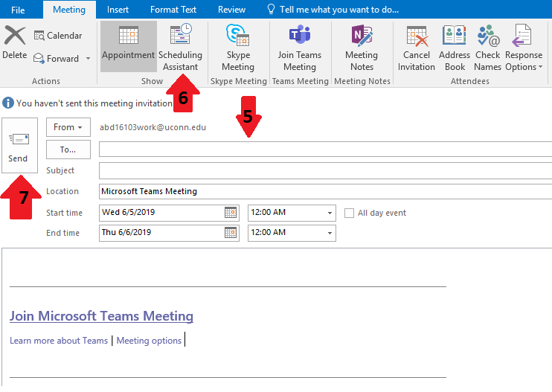Forward the meeting invitation

[x=56, y=59]
